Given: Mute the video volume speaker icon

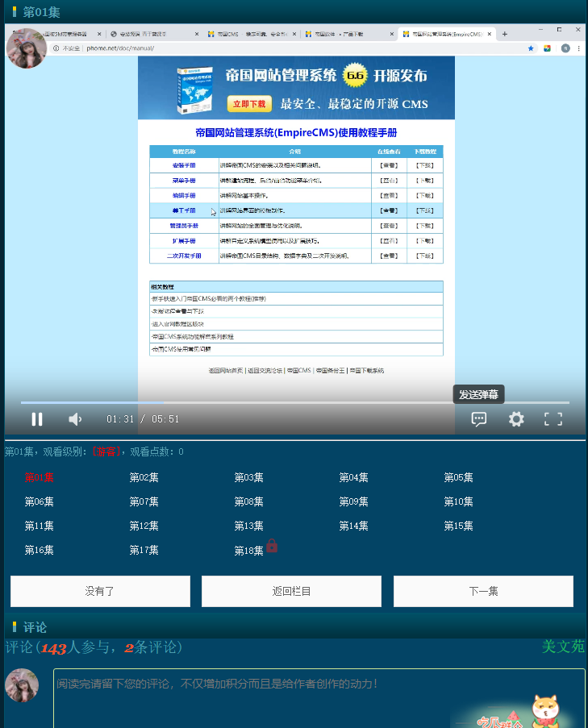Looking at the screenshot, I should point(75,419).
